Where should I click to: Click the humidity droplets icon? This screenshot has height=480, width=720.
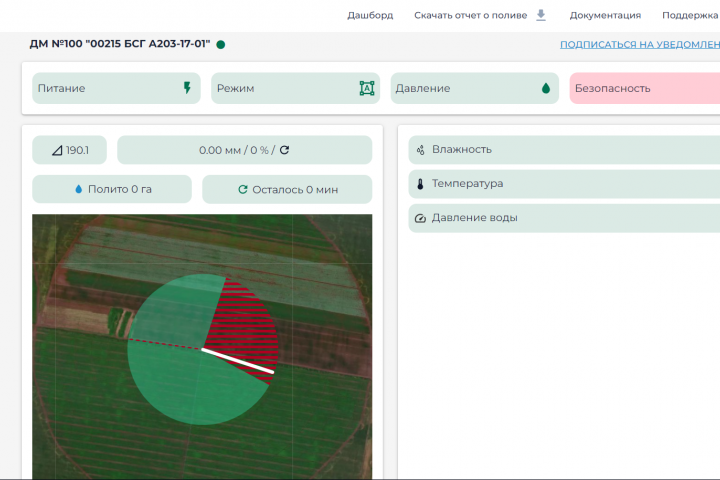[x=420, y=150]
